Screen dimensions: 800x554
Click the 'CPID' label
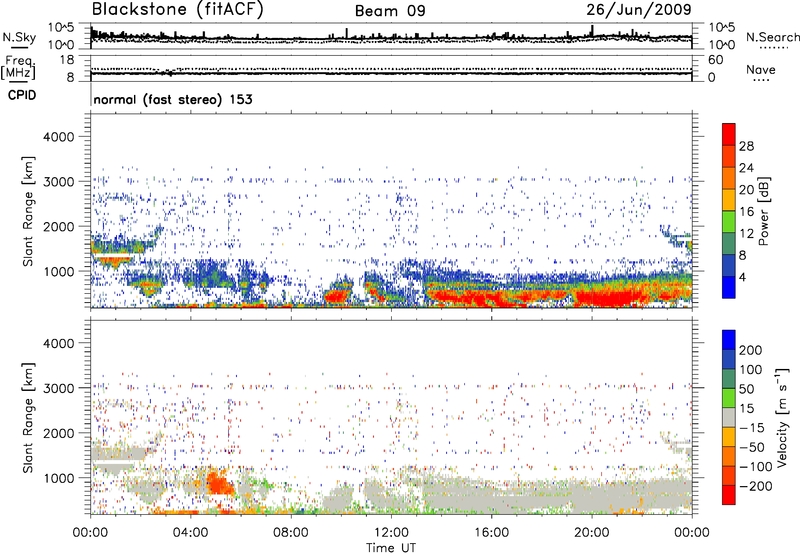[22, 95]
